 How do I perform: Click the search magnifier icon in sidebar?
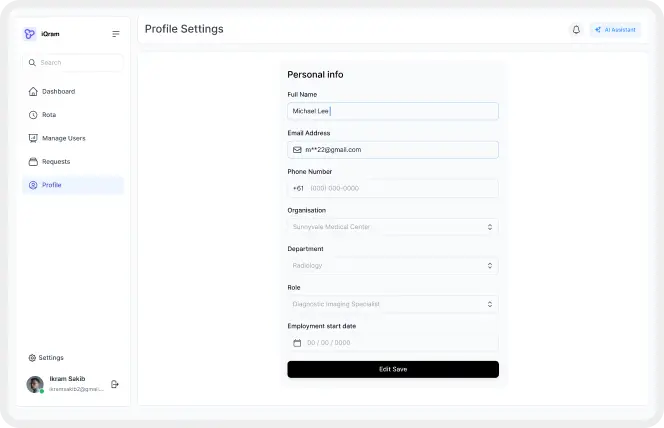pyautogui.click(x=32, y=63)
